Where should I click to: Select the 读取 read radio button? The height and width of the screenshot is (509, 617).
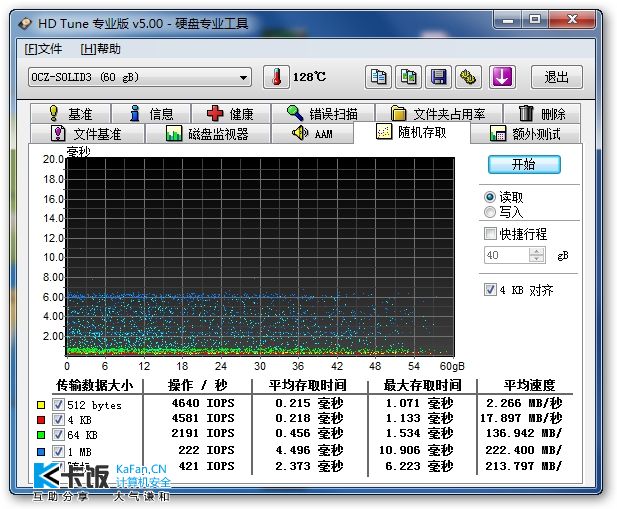pyautogui.click(x=490, y=197)
